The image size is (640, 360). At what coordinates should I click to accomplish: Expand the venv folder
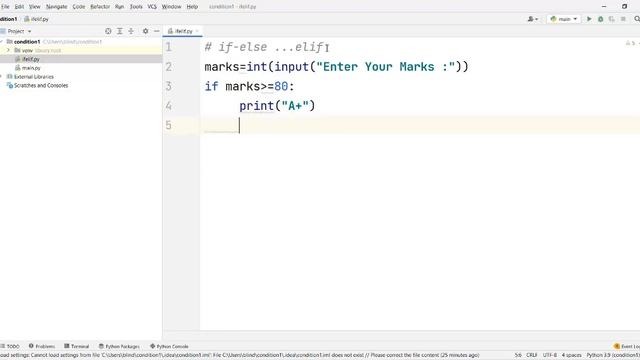click(x=8, y=50)
